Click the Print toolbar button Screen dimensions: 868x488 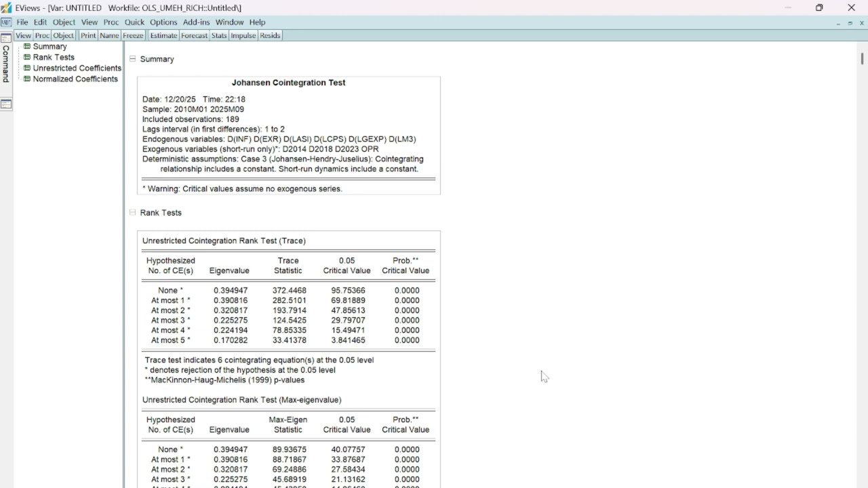click(88, 35)
